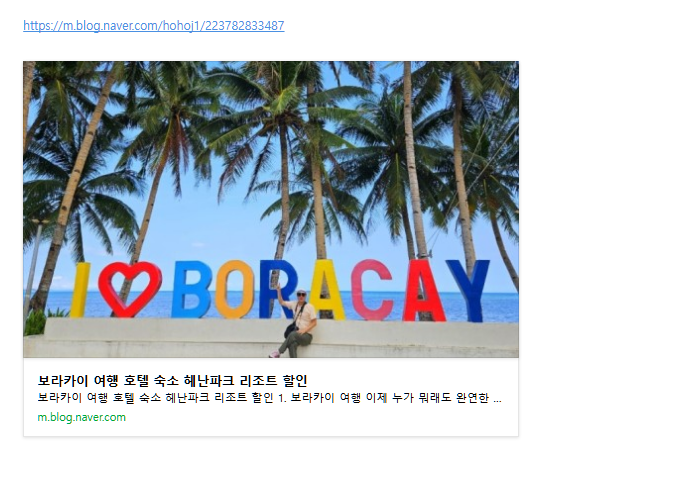Image resolution: width=681 pixels, height=478 pixels.
Task: Click the blank white footer beside m.blog.naver.com
Action: (321, 417)
